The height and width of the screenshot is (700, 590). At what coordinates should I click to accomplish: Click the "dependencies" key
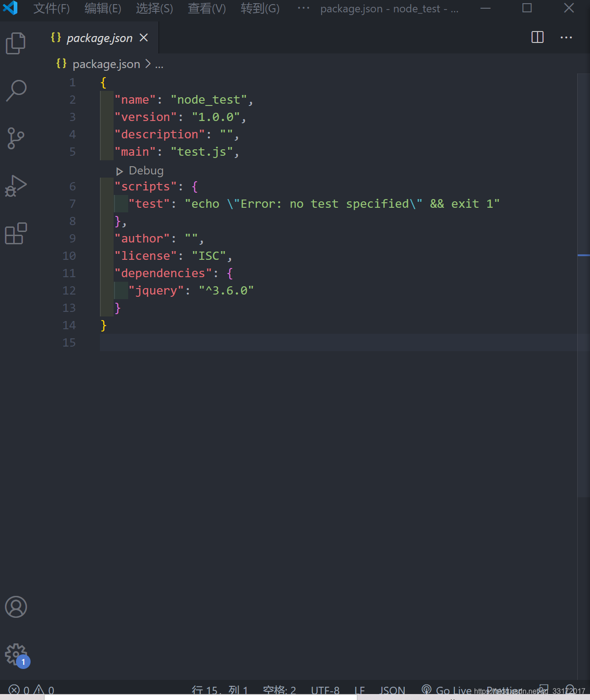click(x=163, y=273)
